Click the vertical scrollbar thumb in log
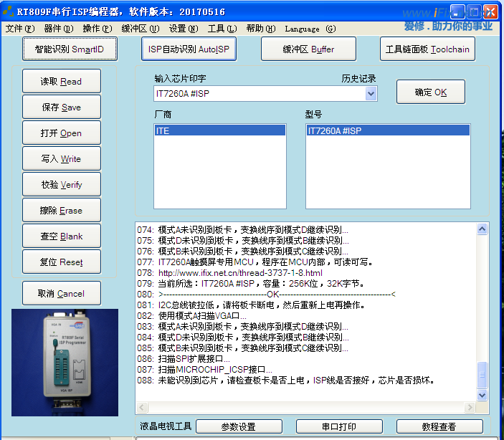This screenshot has width=504, height=440. [482, 375]
